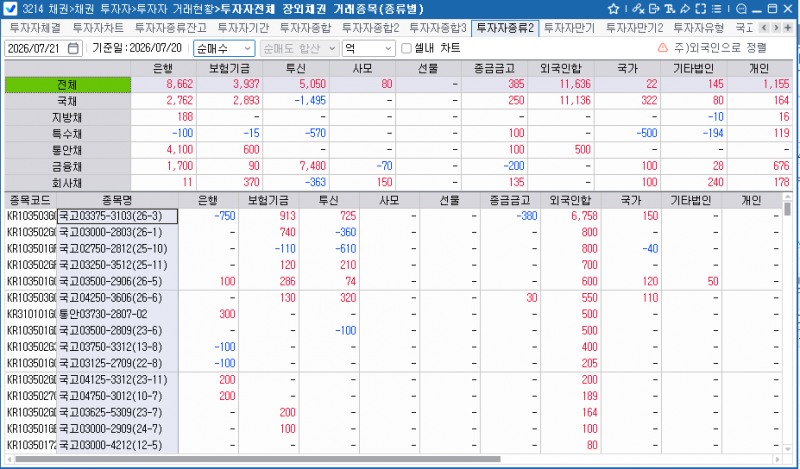Switch to the 투자자체결 tab
The width and height of the screenshot is (800, 469).
(x=35, y=28)
